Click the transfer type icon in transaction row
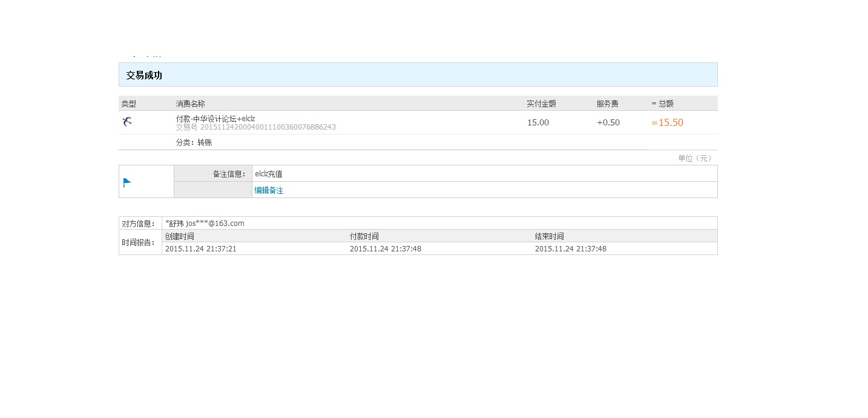The width and height of the screenshot is (868, 418). click(x=127, y=122)
